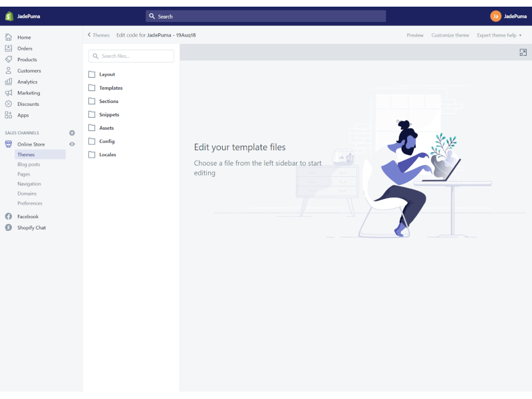Image resolution: width=532 pixels, height=399 pixels.
Task: Click the Locales folder icon
Action: click(92, 154)
